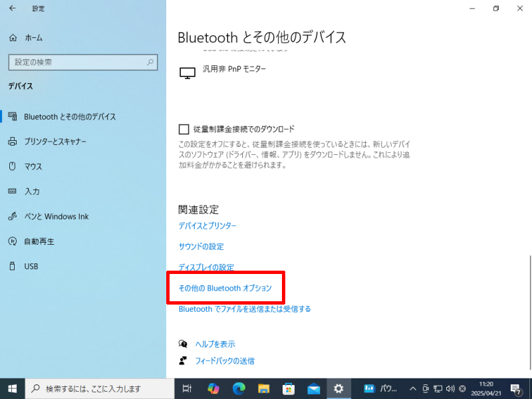The height and width of the screenshot is (399, 532).
Task: Open デバイスとプリンター link
Action: pyautogui.click(x=207, y=225)
